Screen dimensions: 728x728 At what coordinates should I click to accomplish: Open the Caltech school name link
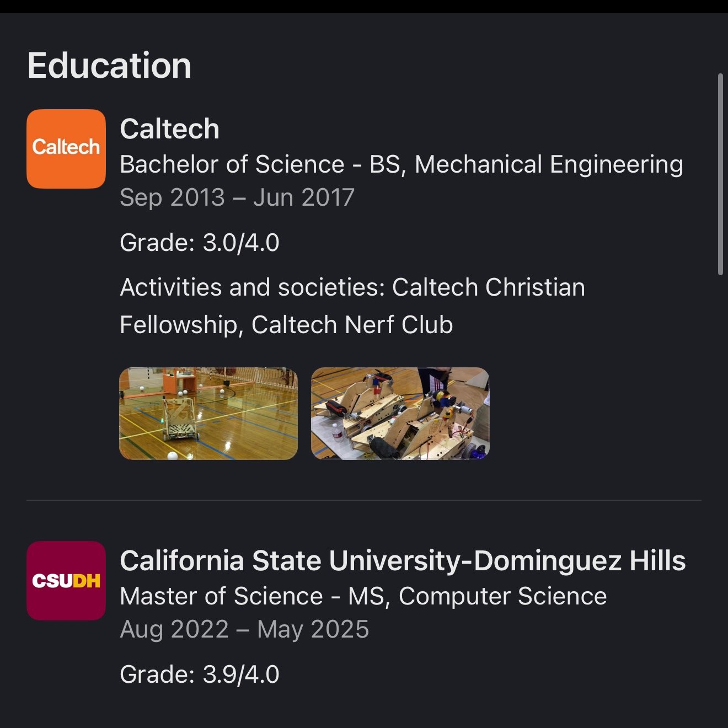tap(169, 129)
